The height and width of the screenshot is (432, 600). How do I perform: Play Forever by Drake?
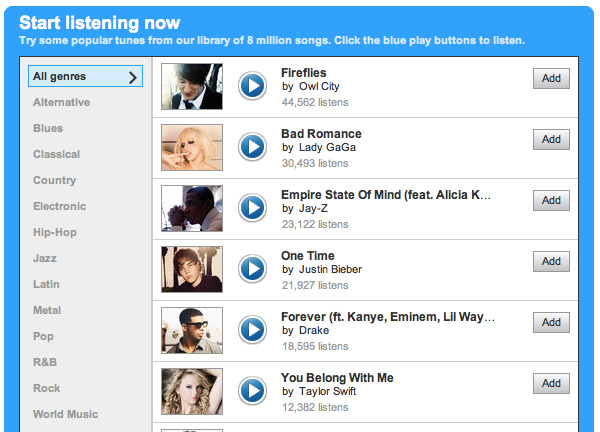pos(252,329)
